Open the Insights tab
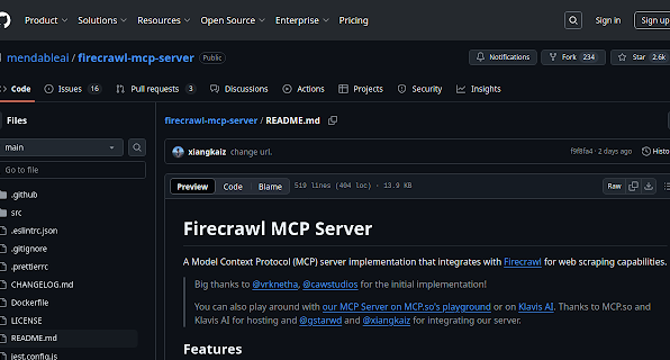This screenshot has height=360, width=670. click(479, 89)
